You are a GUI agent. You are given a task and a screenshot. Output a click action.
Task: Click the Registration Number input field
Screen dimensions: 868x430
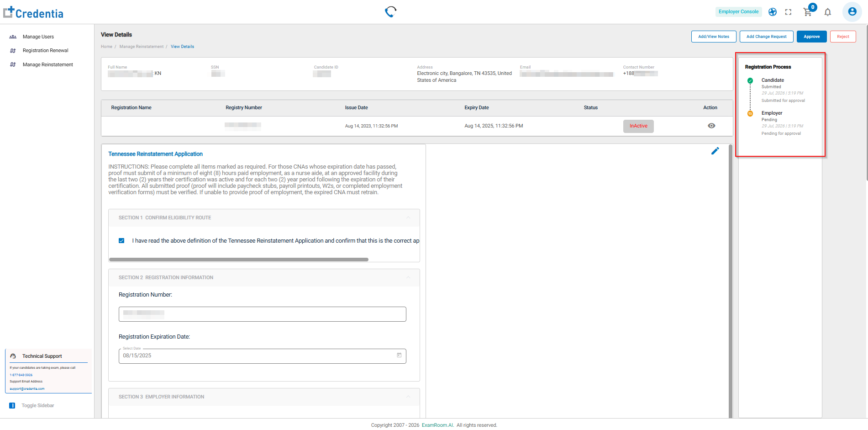262,314
